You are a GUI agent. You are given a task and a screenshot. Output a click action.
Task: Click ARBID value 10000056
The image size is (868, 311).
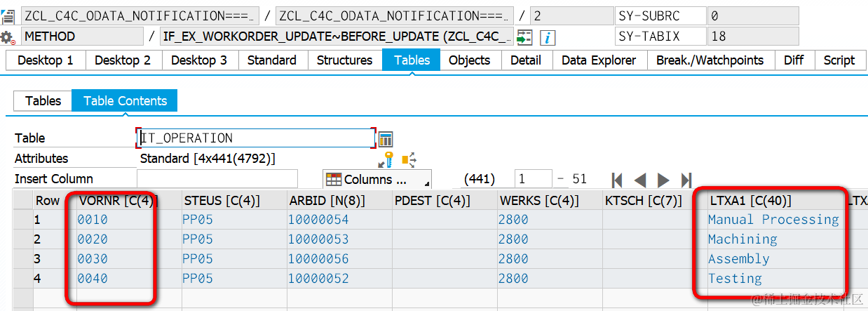coord(318,259)
